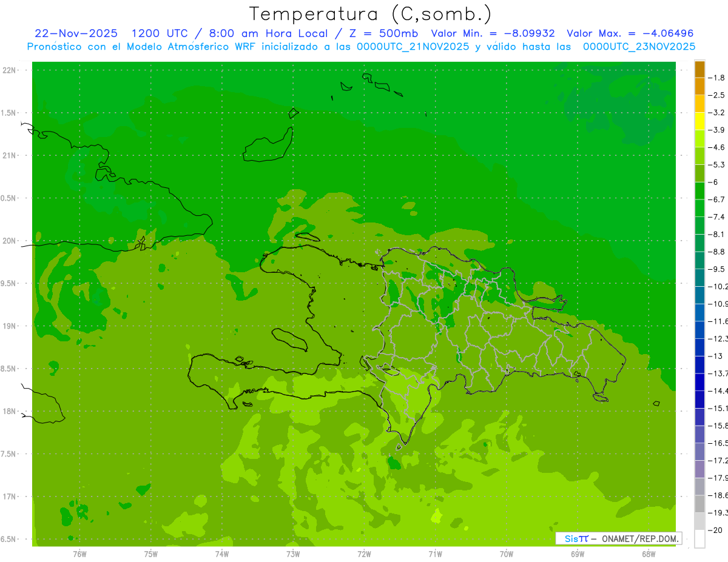The image size is (728, 562).
Task: Click colorbar value '-17.2'
Action: click(720, 461)
